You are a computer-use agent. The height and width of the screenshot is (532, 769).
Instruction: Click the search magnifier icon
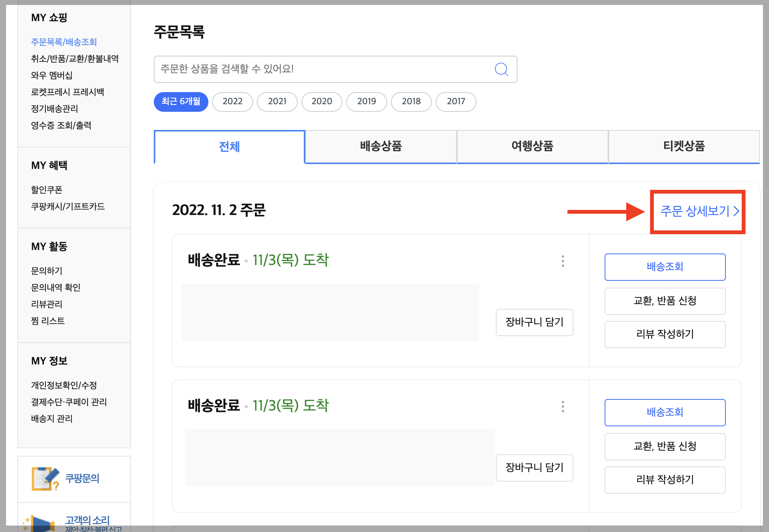[501, 69]
